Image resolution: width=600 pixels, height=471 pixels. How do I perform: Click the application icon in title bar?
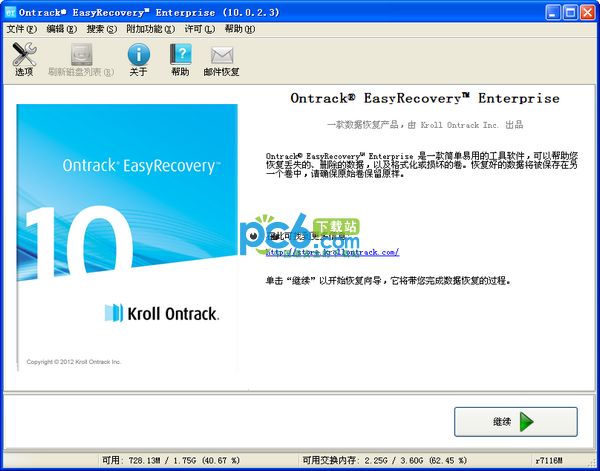pyautogui.click(x=10, y=12)
